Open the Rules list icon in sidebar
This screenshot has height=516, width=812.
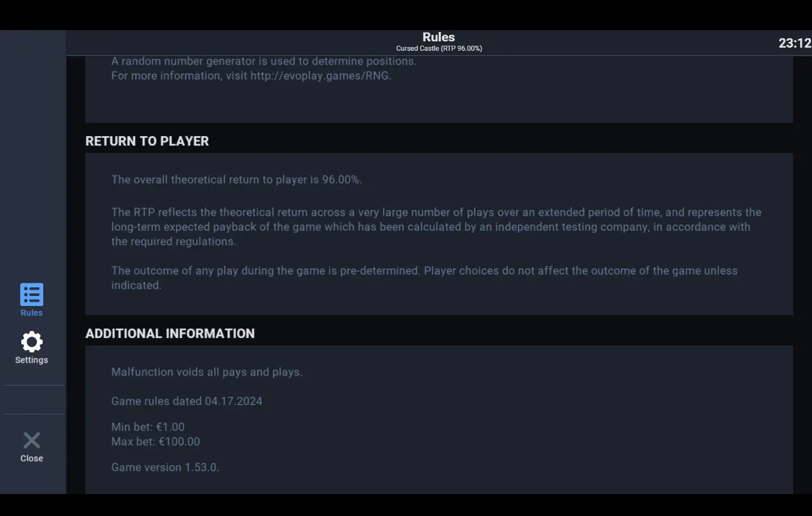point(31,294)
